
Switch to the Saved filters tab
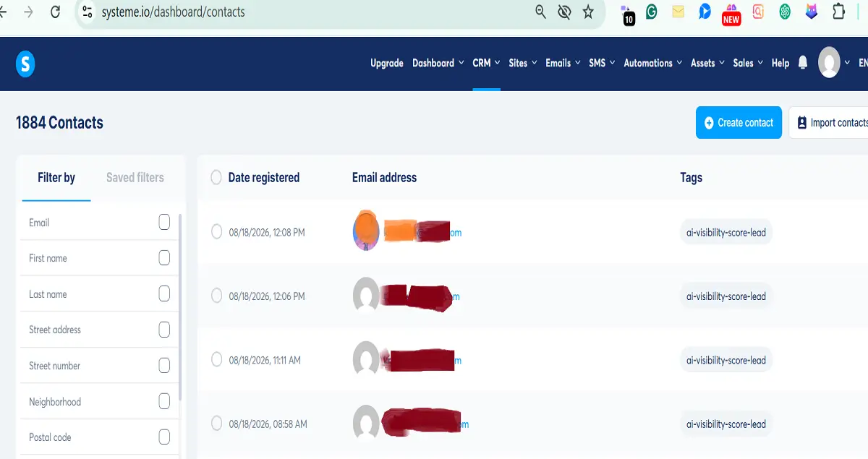(135, 178)
